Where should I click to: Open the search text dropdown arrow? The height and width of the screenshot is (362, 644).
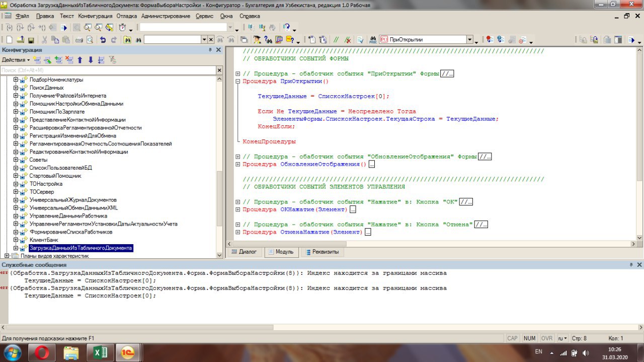coord(204,40)
